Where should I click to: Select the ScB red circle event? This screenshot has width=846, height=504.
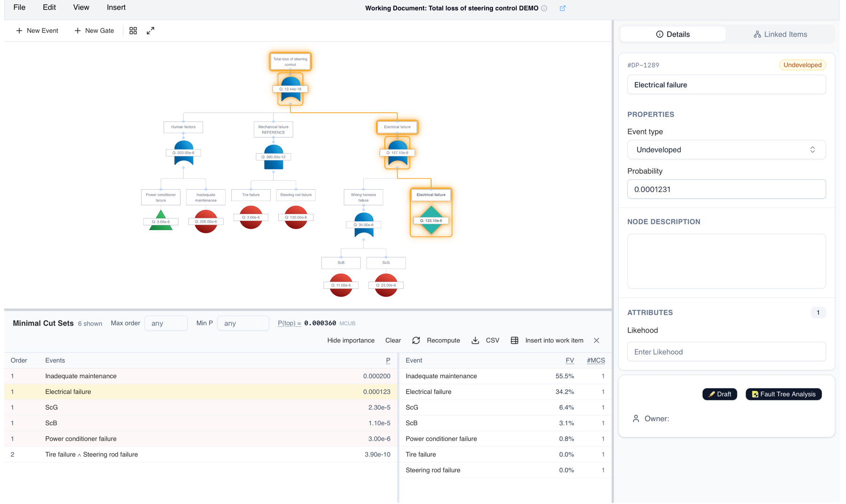point(341,285)
